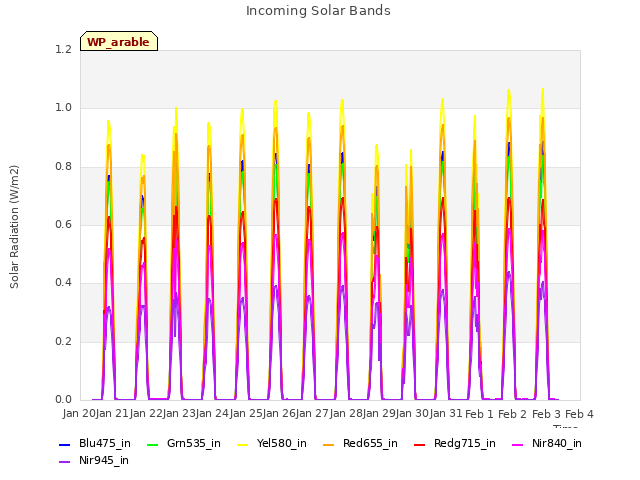
Task: Select the Redg715_in legend entry
Action: click(455, 444)
